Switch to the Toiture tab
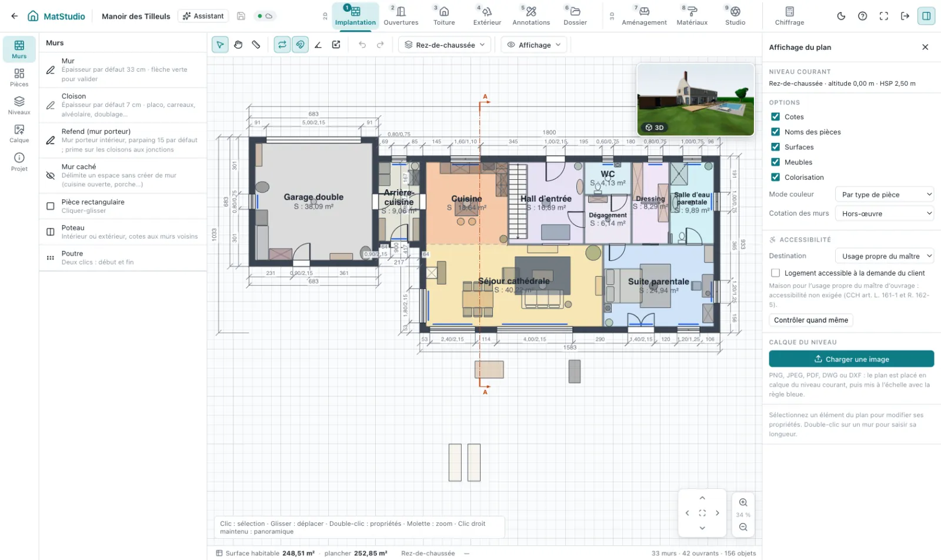This screenshot has width=941, height=560. 444,16
